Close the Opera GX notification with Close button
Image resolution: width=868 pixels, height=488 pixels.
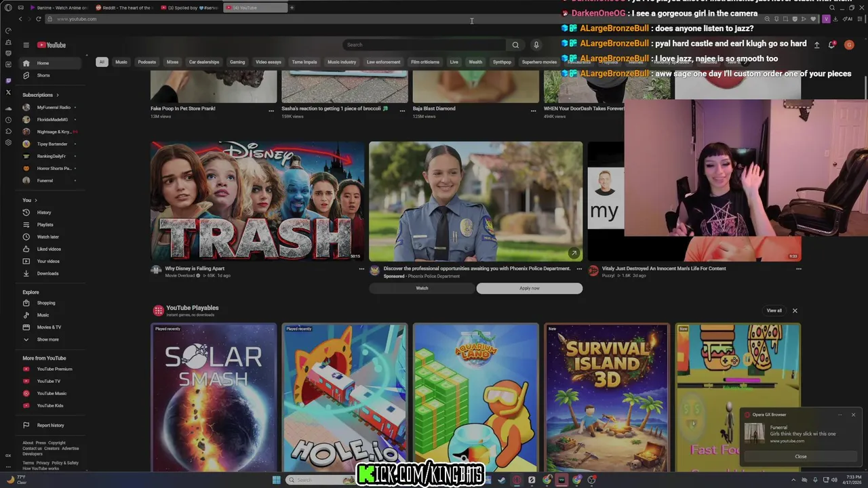click(801, 456)
